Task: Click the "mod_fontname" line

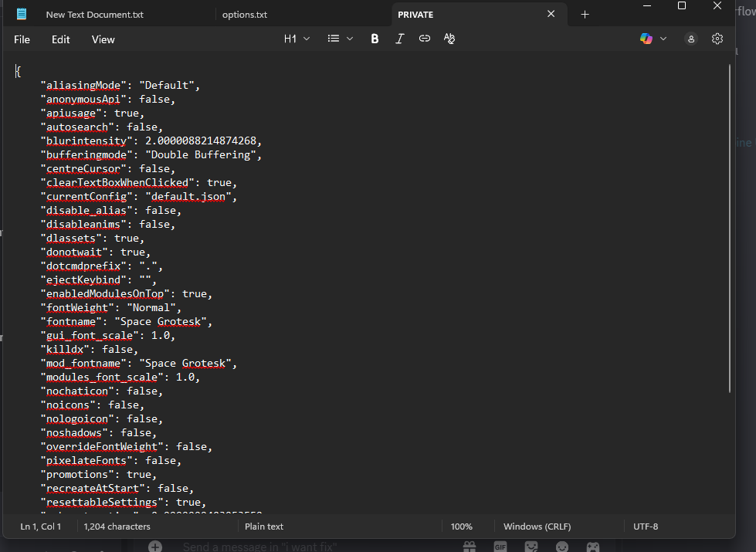Action: tap(139, 364)
